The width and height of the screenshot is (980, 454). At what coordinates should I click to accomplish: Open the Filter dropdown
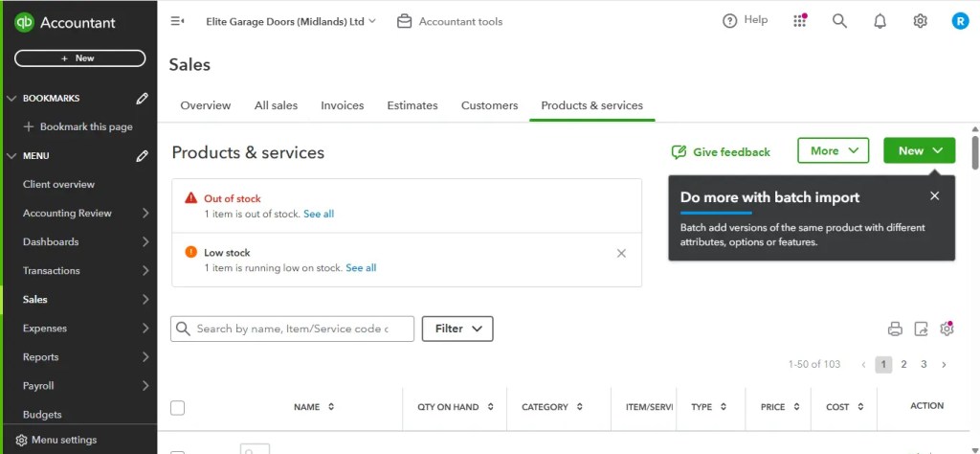(x=457, y=329)
